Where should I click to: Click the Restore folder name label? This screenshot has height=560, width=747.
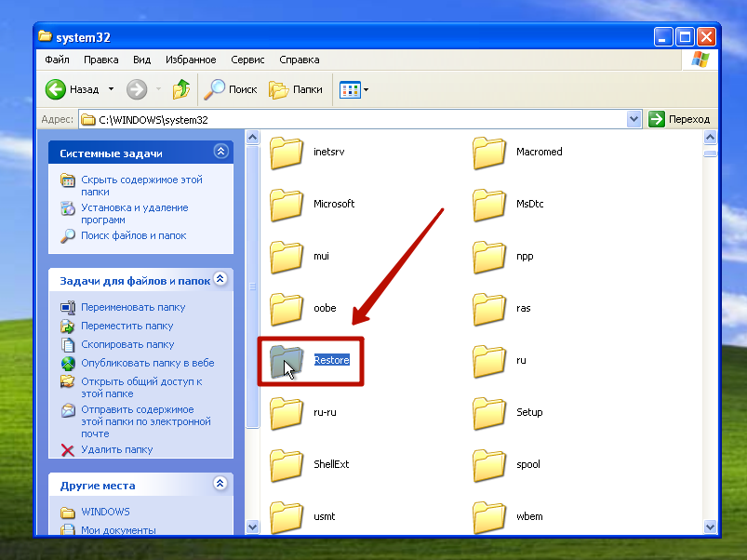point(331,361)
